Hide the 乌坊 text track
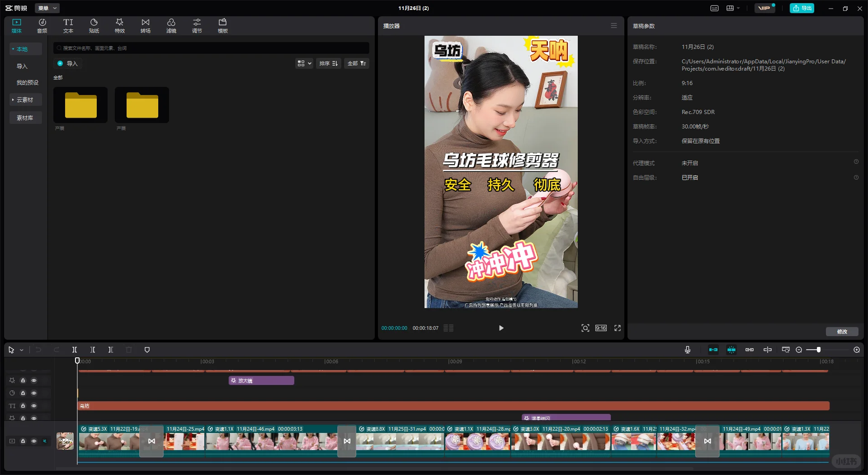 pos(34,406)
